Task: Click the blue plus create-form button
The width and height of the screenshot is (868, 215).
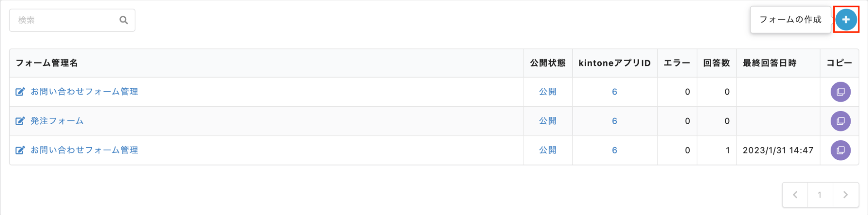Action: click(x=846, y=20)
